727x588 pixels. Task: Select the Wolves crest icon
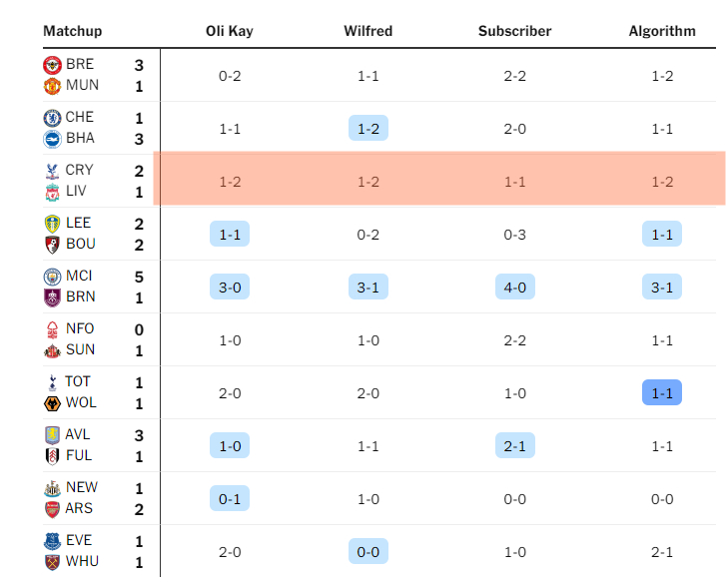(52, 403)
